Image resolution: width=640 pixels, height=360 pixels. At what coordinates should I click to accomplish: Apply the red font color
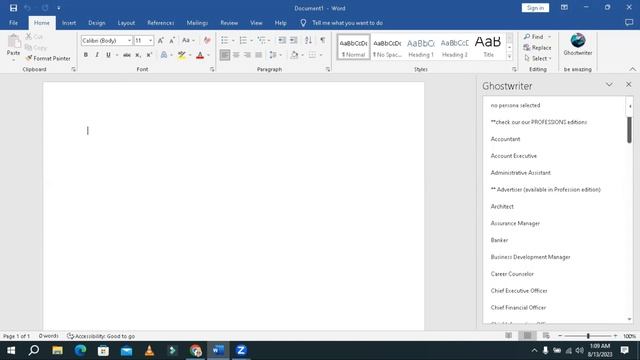click(200, 55)
